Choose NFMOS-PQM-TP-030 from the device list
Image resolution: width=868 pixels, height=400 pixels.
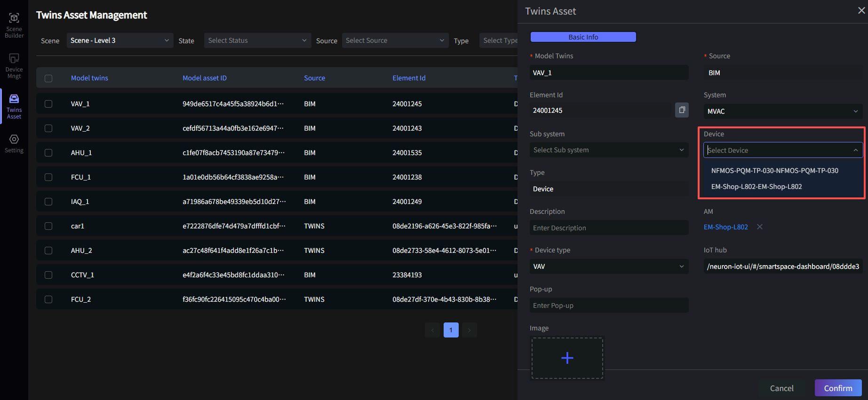click(x=774, y=171)
